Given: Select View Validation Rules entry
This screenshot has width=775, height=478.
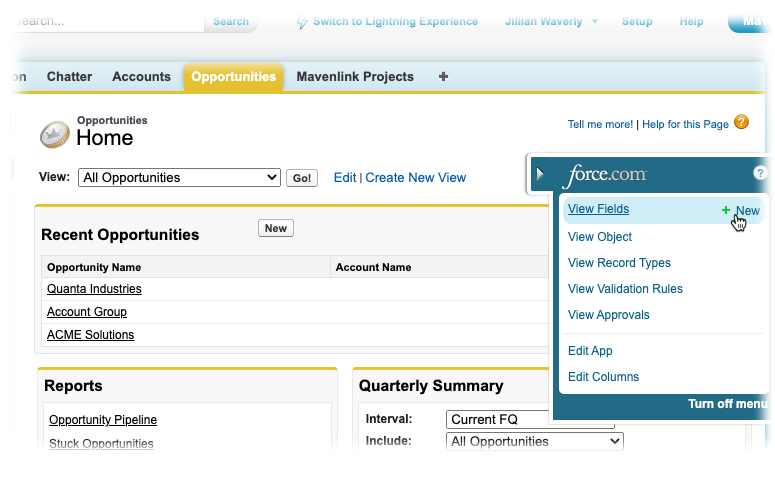Looking at the screenshot, I should (x=625, y=289).
